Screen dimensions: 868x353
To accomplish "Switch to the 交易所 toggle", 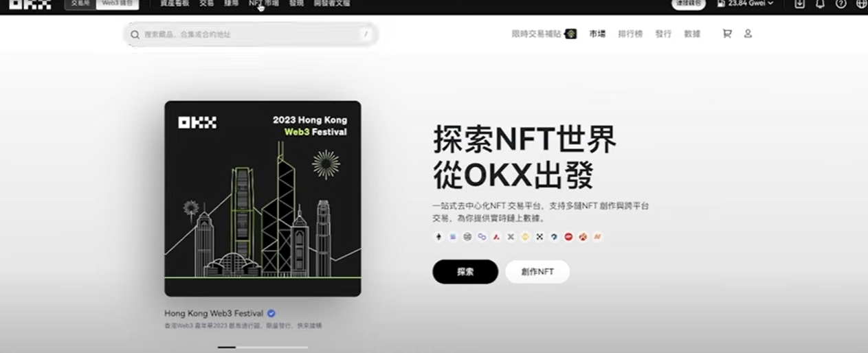I will pos(80,3).
